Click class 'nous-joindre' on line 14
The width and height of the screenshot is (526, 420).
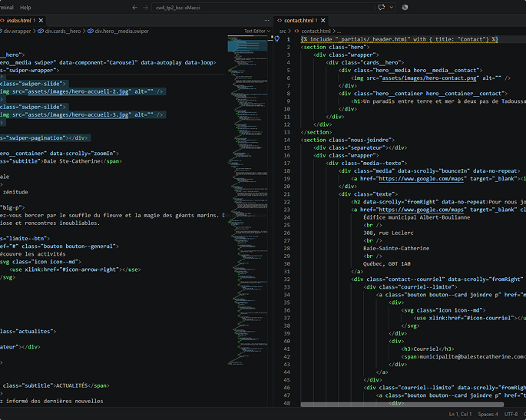coord(369,140)
